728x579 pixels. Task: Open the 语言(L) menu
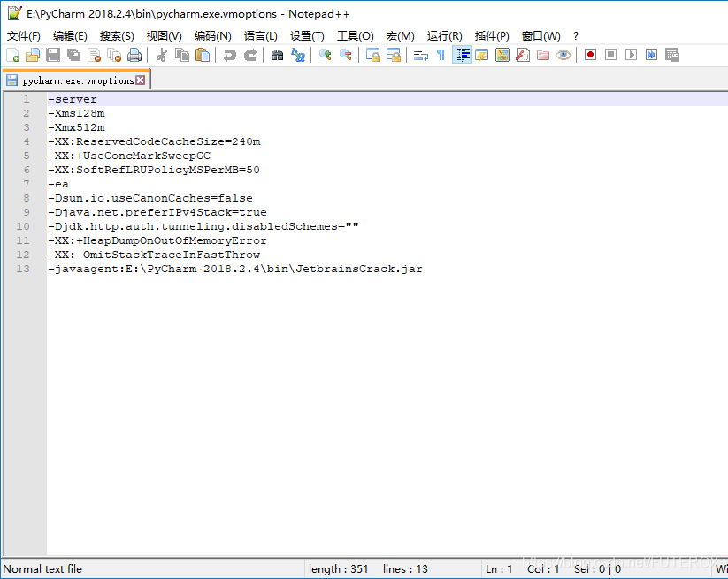260,36
